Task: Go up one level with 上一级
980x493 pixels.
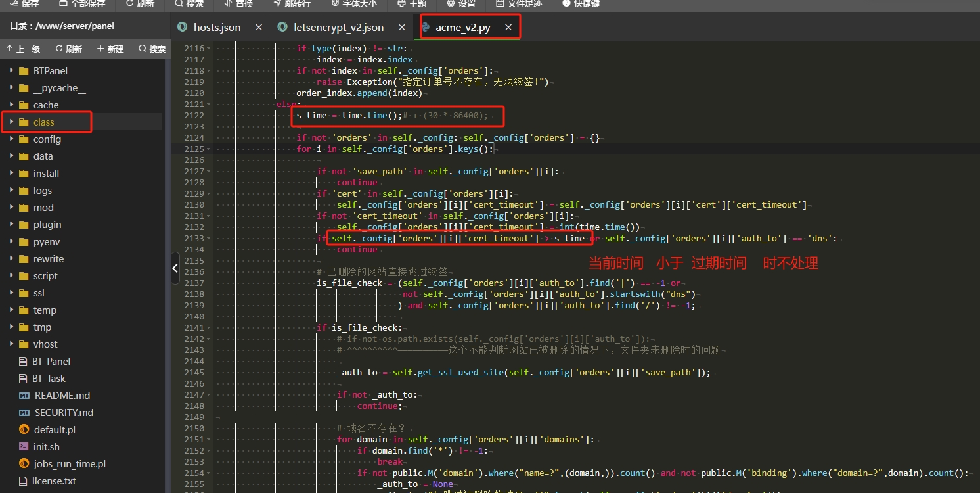Action: point(23,49)
